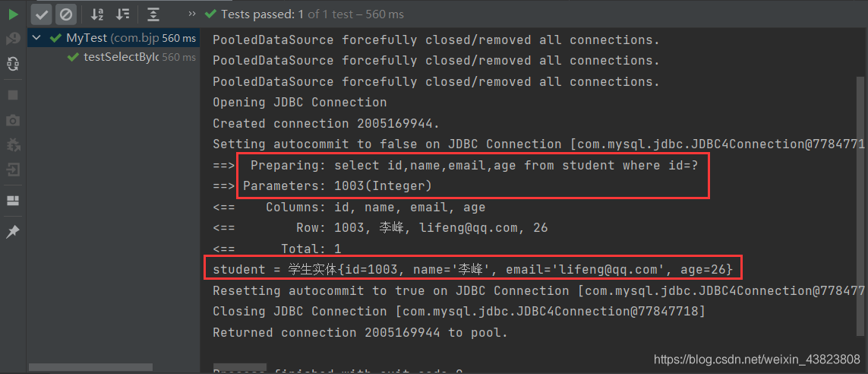This screenshot has width=868, height=374.
Task: Click the Toggle auto-test icon
Action: (x=13, y=65)
